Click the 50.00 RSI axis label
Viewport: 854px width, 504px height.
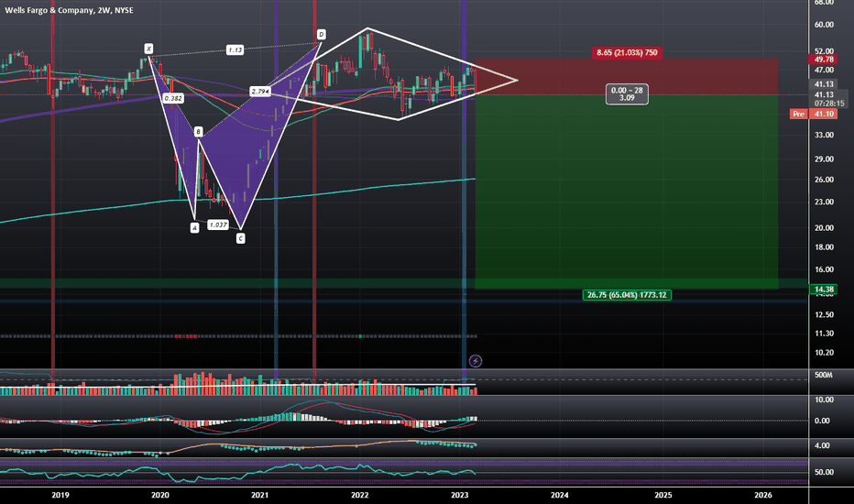824,473
